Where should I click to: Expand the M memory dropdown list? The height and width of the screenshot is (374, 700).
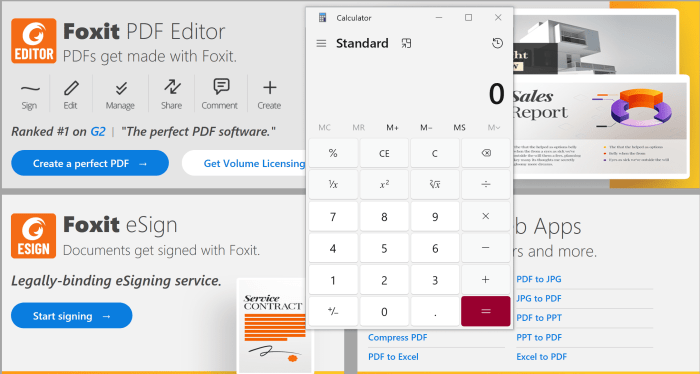[x=494, y=128]
